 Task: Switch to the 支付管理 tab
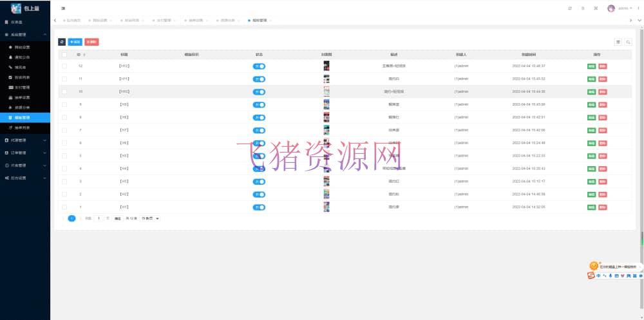164,20
